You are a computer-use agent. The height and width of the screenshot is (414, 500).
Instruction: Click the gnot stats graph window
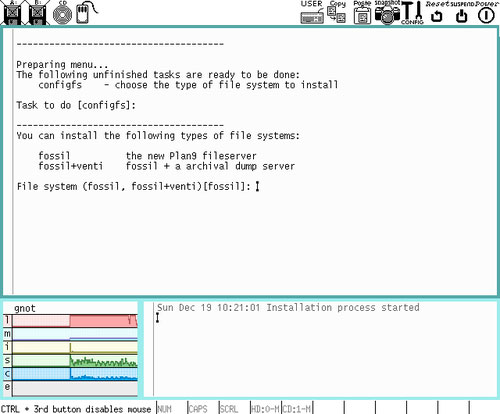[70, 349]
